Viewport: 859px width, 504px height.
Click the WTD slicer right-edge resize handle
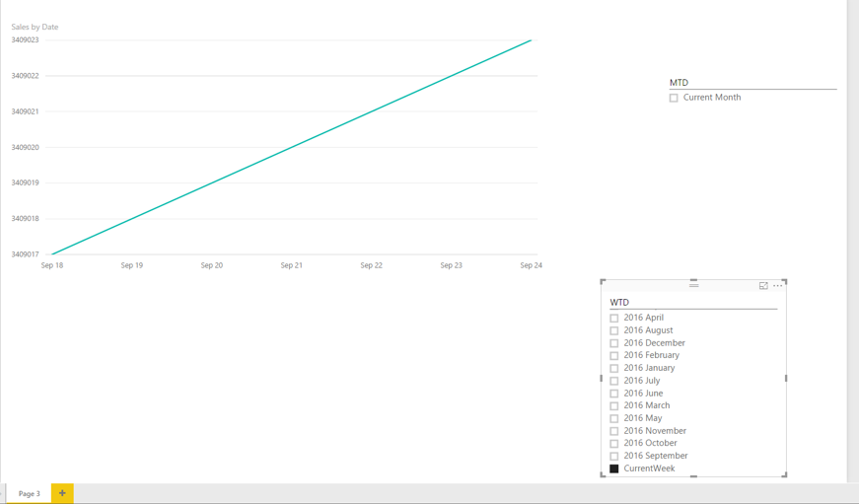point(786,378)
